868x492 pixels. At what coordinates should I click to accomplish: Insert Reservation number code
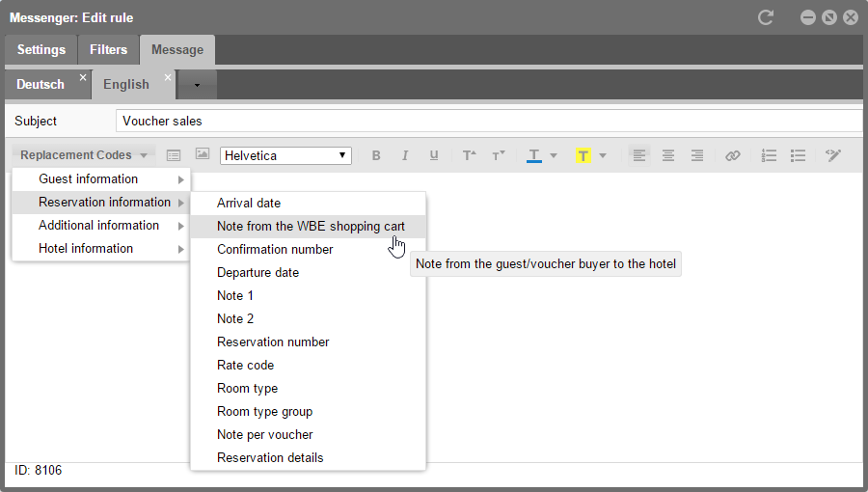[308, 342]
